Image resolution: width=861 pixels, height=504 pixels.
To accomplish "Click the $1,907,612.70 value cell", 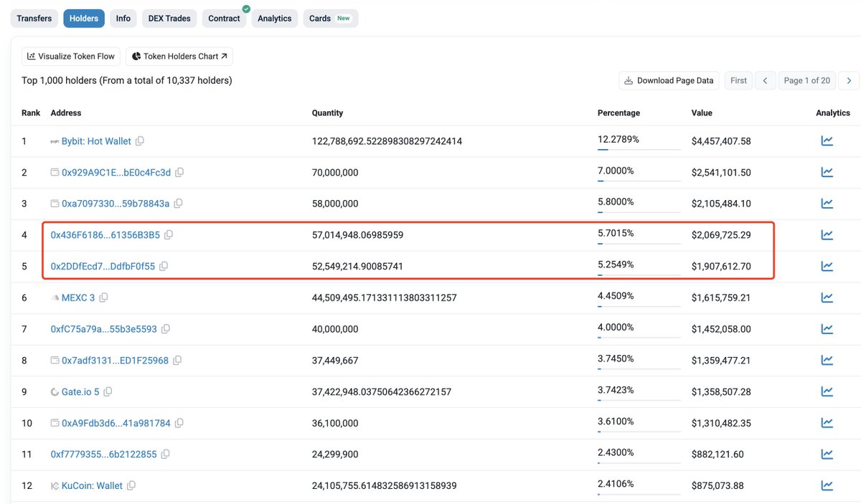I will point(721,266).
